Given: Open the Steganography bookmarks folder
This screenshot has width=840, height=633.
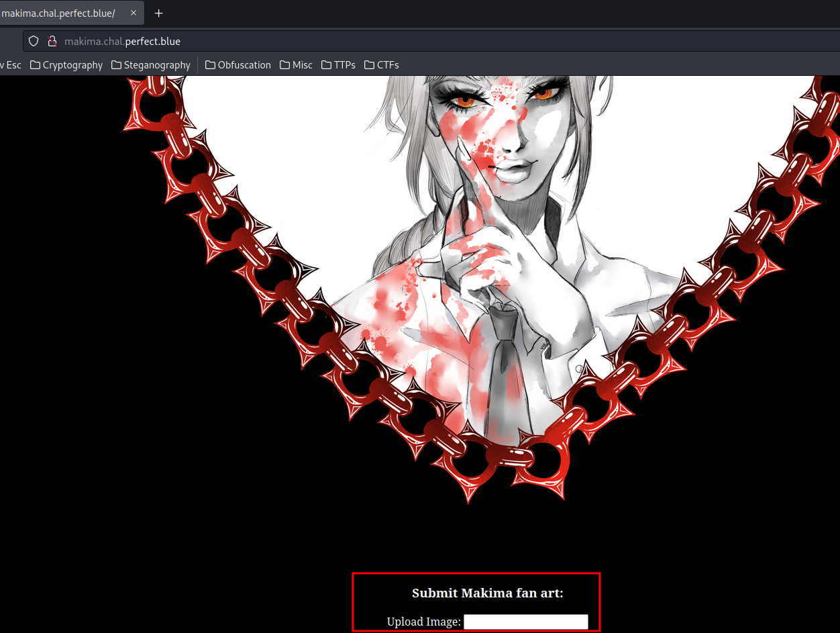Looking at the screenshot, I should click(x=151, y=65).
